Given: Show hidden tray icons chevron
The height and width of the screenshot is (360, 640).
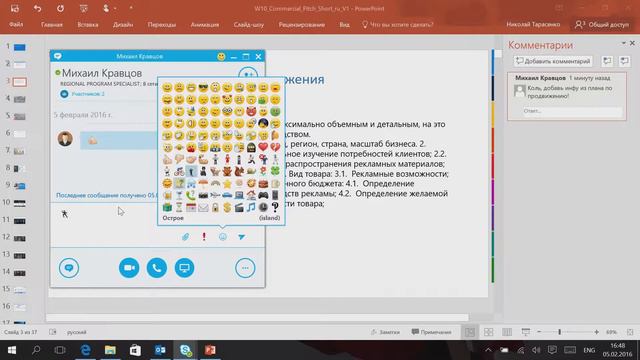Looking at the screenshot, I should 488,350.
